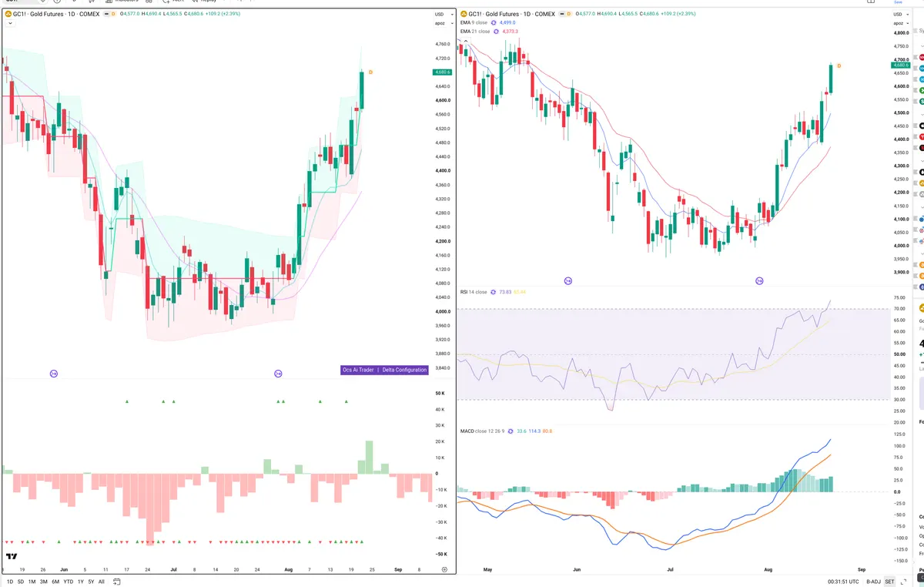Click the August contract rollover marker in right chart
The image size is (924, 587).
760,281
